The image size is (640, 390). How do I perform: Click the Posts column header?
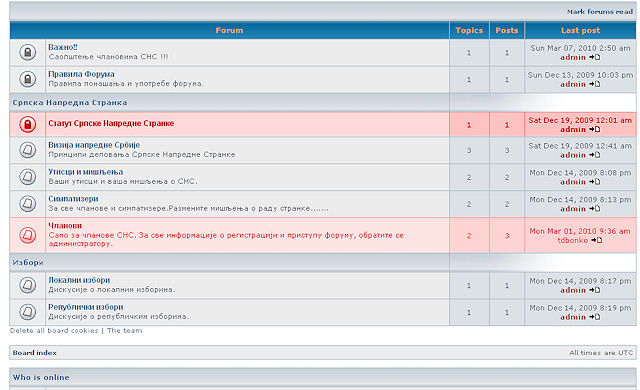[x=507, y=30]
